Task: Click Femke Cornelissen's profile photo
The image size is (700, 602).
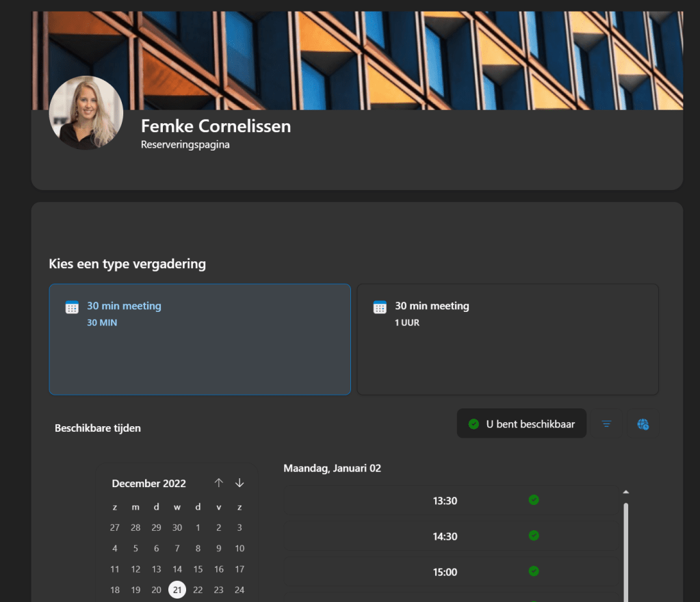Action: point(86,113)
